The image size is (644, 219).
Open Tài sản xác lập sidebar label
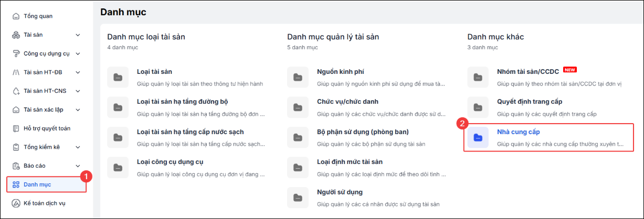pyautogui.click(x=44, y=109)
